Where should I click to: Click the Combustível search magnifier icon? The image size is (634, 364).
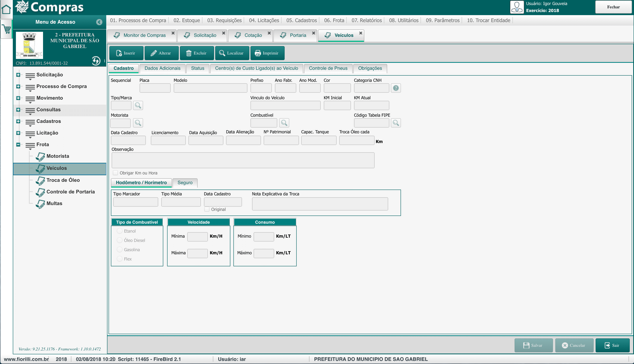(x=284, y=123)
